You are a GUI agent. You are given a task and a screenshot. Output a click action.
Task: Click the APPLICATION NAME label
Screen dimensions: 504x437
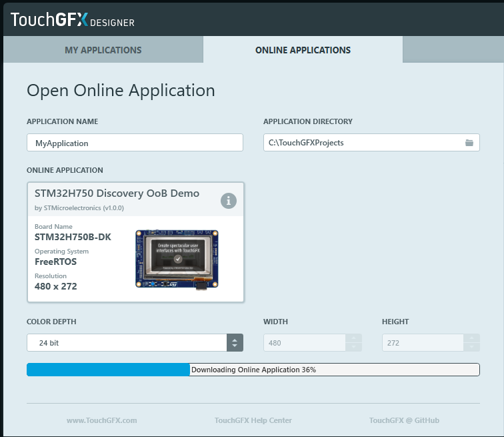[x=63, y=121]
